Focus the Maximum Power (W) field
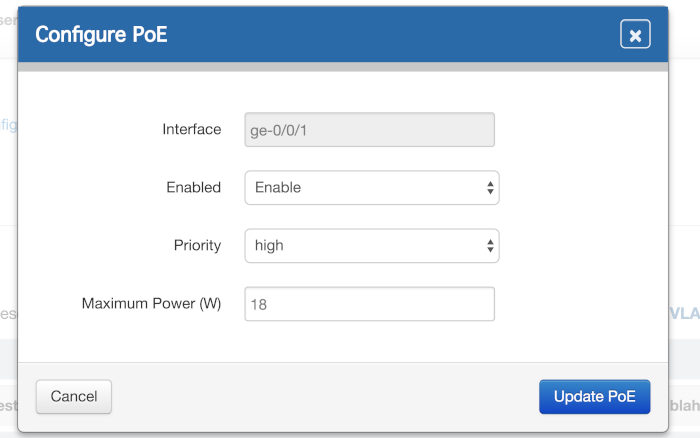 [369, 304]
